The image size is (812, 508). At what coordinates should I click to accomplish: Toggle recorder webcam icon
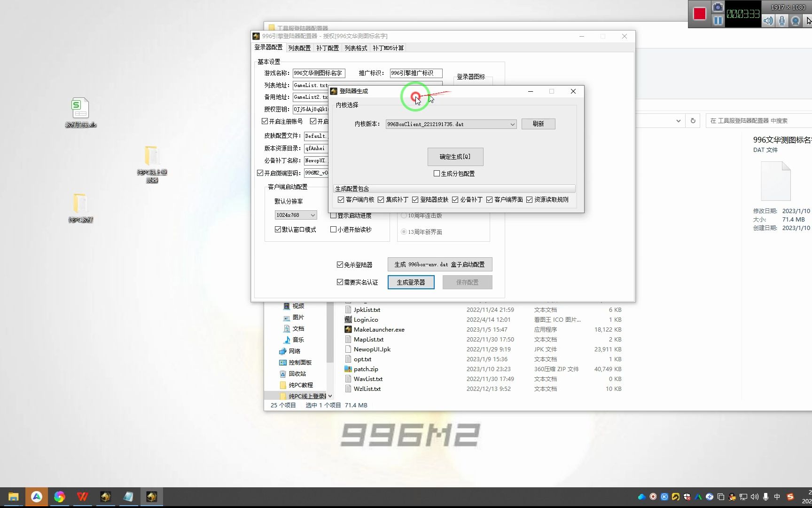coord(796,21)
